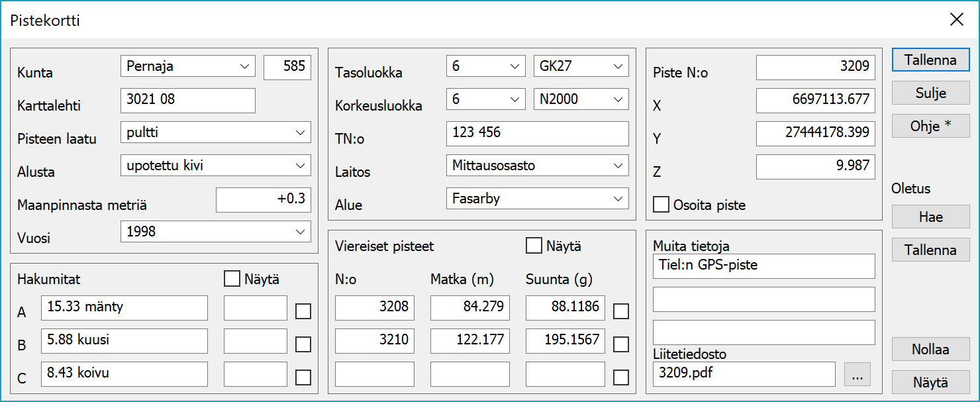Expand the Pisteen laatu dropdown

click(216, 132)
